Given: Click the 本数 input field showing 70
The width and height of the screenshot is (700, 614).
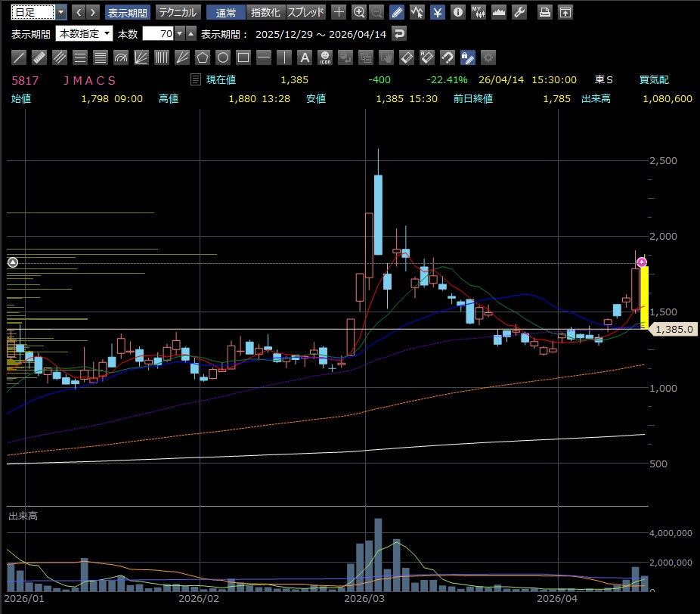Looking at the screenshot, I should (157, 33).
